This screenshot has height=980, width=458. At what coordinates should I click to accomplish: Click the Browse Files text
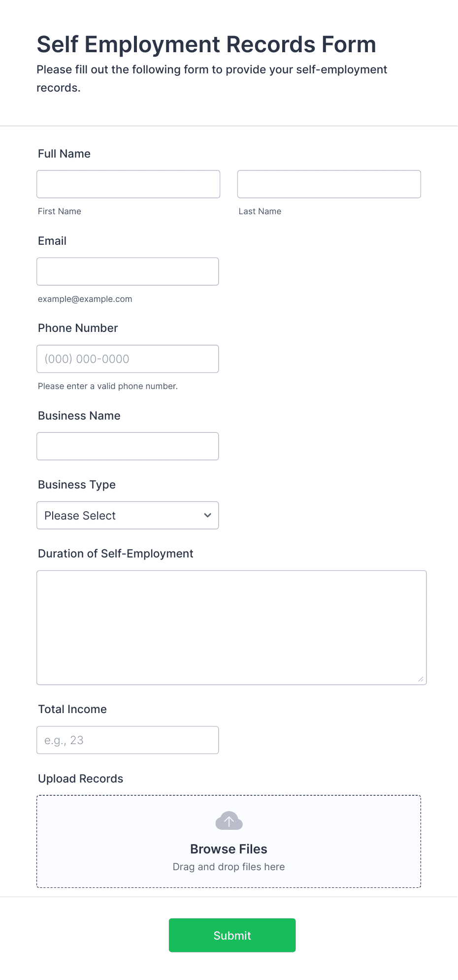(229, 849)
